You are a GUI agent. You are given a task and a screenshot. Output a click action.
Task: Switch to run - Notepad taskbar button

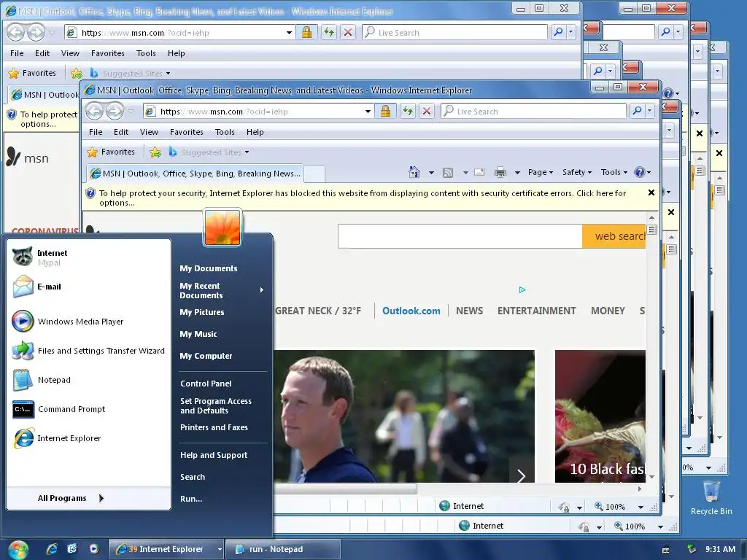click(x=283, y=549)
